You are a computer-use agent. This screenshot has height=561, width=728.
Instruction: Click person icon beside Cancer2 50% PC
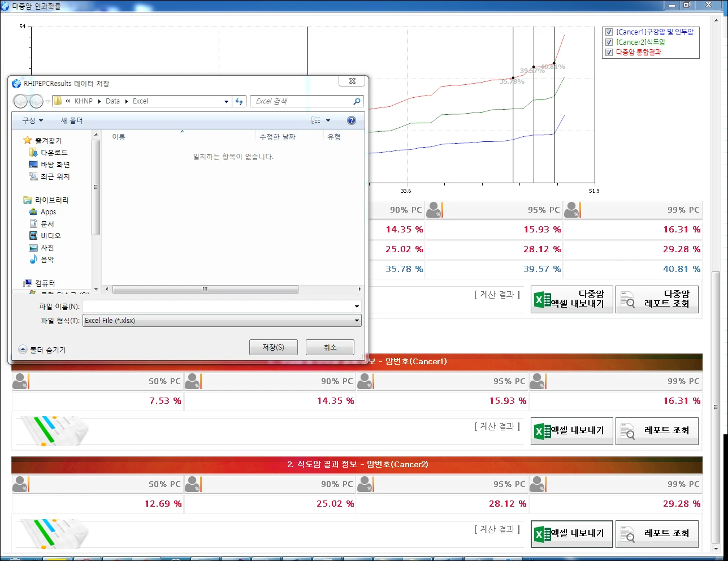(20, 484)
